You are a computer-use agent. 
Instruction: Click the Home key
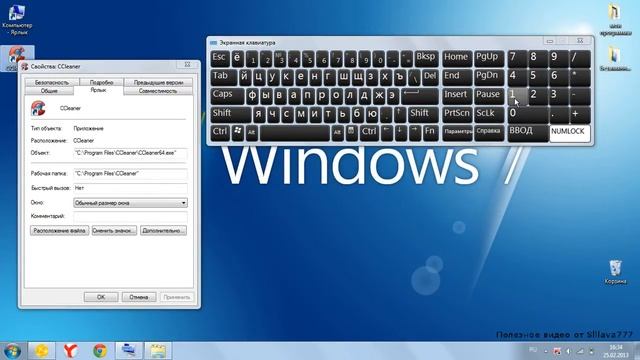(457, 59)
